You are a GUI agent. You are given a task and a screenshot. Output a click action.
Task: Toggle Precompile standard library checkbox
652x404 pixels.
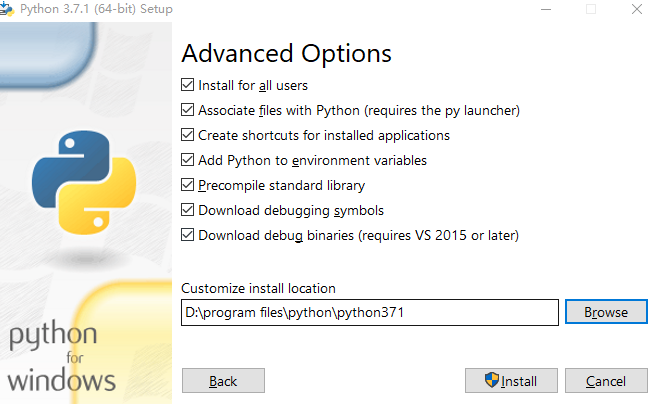[188, 185]
